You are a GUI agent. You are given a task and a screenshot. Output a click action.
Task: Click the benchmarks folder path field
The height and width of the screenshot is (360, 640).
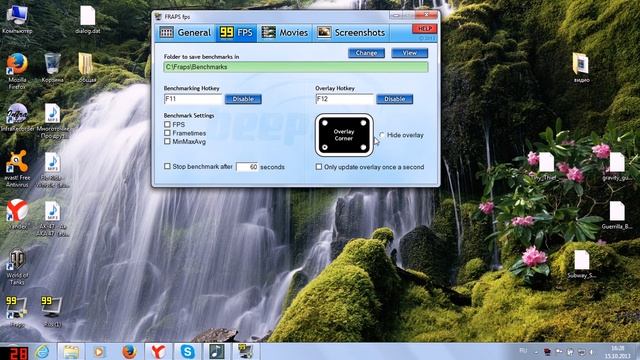click(x=296, y=67)
